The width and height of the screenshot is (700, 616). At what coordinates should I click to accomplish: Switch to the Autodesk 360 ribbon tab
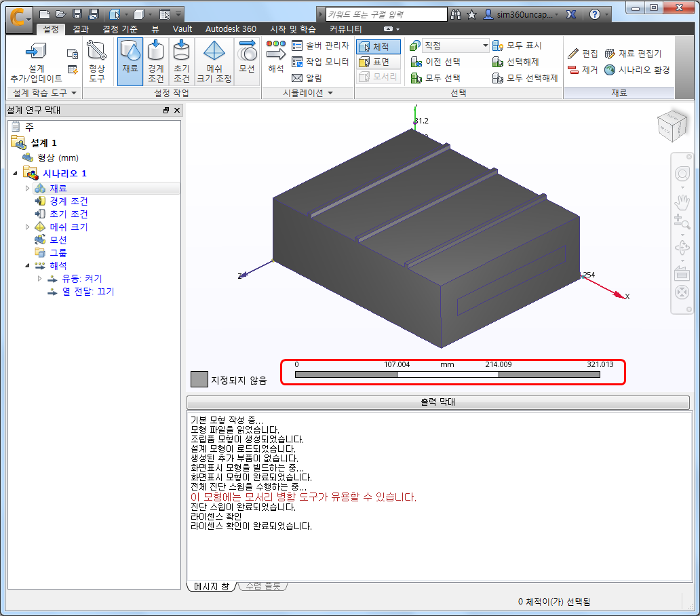click(231, 29)
